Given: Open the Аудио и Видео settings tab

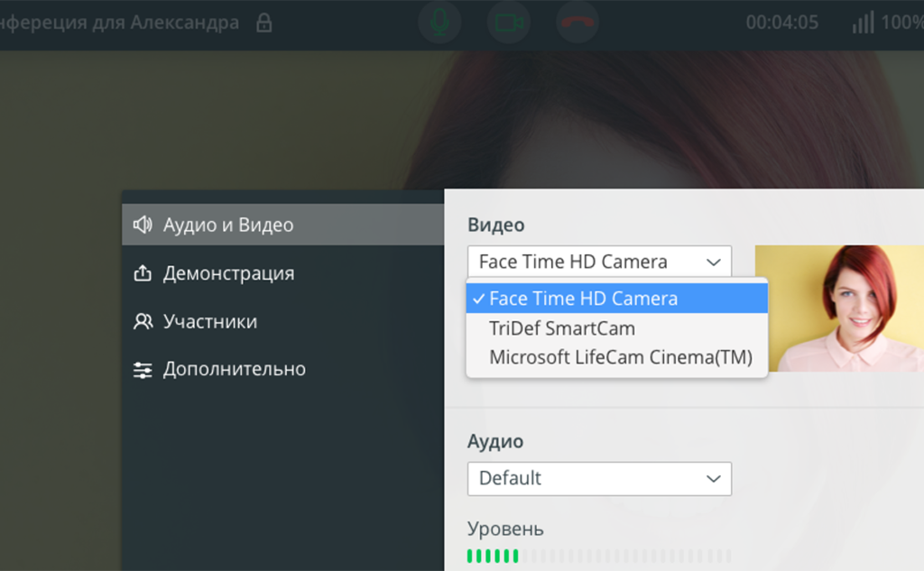Looking at the screenshot, I should pyautogui.click(x=228, y=225).
